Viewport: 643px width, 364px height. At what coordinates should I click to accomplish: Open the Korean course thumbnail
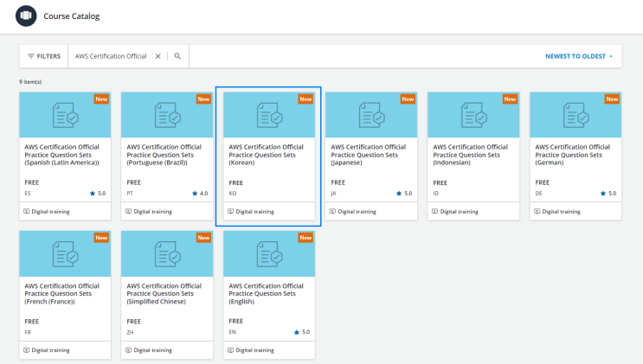(269, 115)
